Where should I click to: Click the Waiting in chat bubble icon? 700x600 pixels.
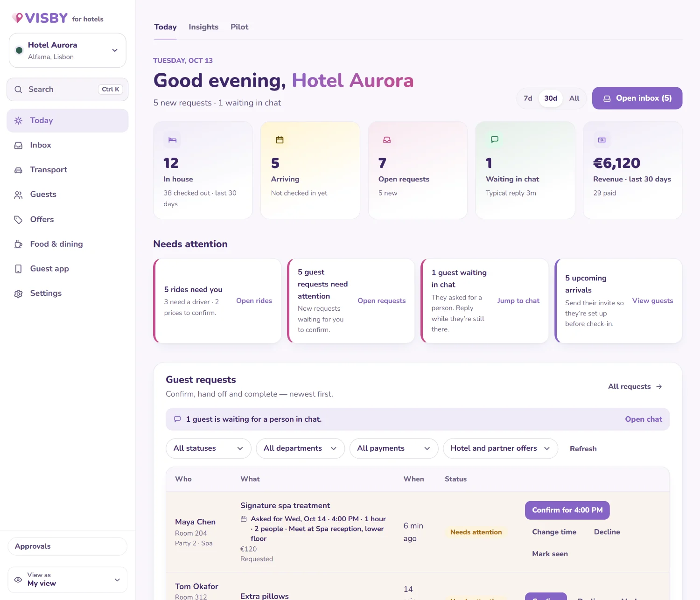click(x=495, y=140)
